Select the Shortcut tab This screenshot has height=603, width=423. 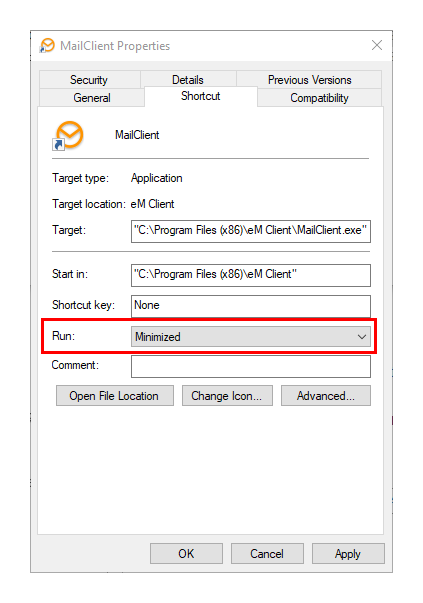[x=201, y=96]
